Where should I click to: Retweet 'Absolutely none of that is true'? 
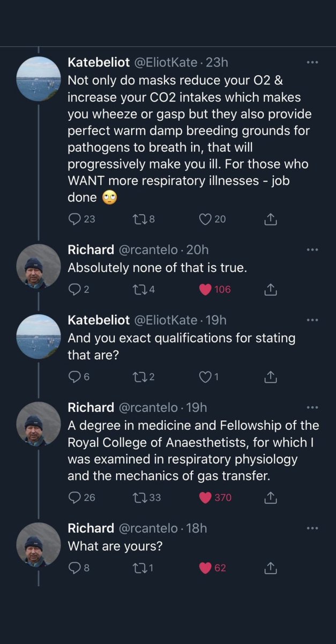point(138,289)
